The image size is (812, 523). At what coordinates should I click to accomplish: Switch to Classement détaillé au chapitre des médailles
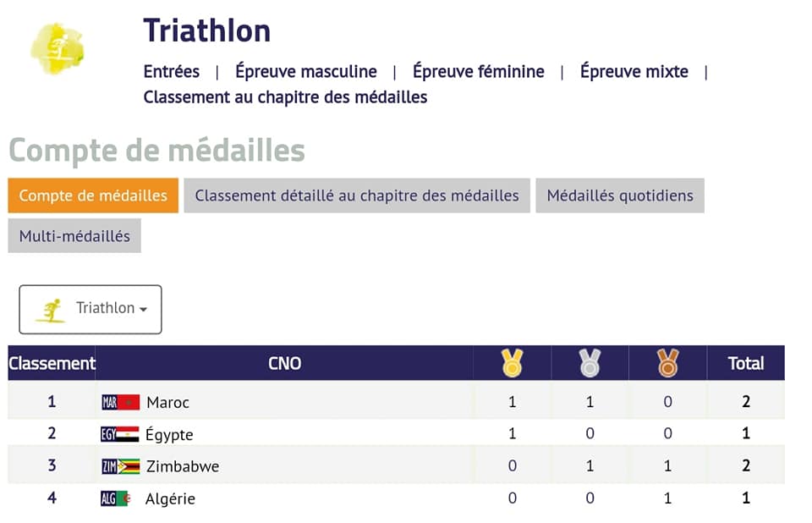357,195
